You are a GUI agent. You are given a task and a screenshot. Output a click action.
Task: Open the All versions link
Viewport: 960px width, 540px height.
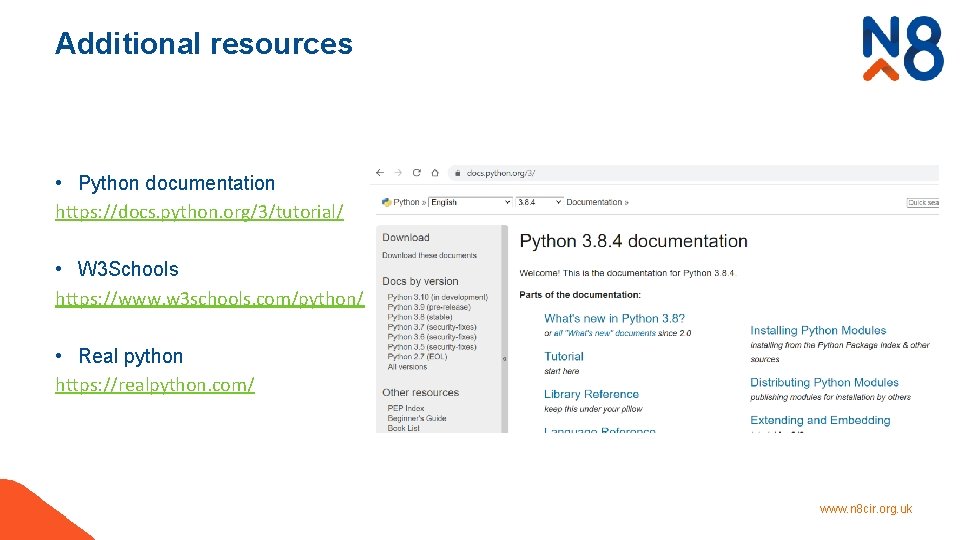point(407,367)
